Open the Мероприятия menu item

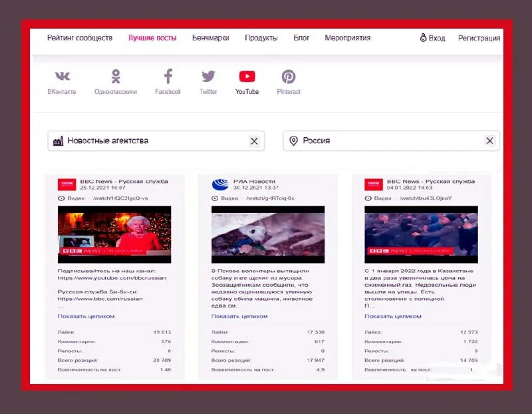pyautogui.click(x=347, y=38)
